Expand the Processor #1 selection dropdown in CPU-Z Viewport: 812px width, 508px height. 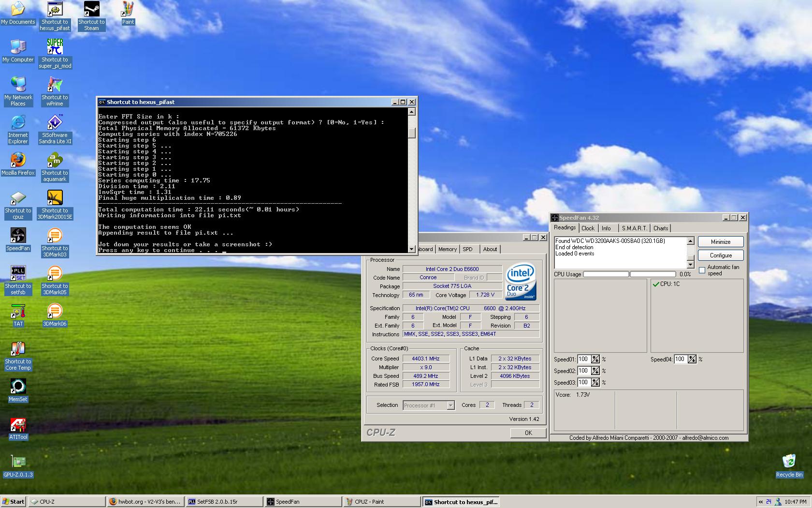coord(450,405)
